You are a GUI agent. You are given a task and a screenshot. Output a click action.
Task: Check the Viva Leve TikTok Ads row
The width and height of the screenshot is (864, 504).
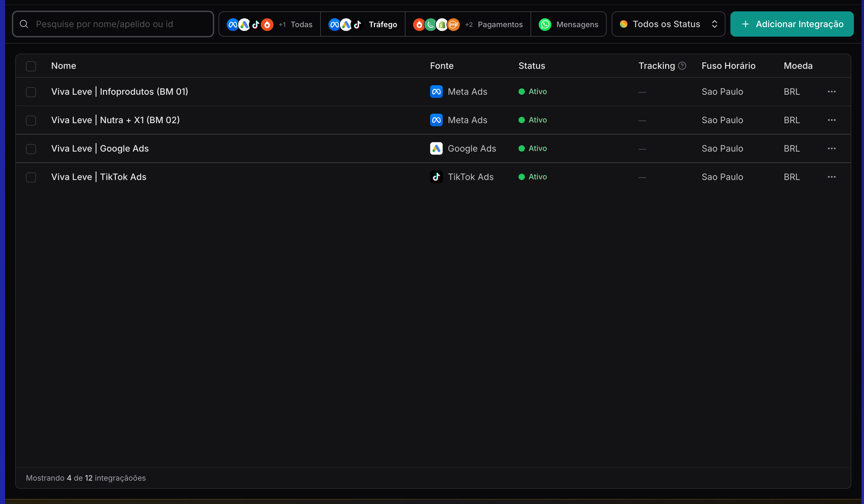[31, 177]
